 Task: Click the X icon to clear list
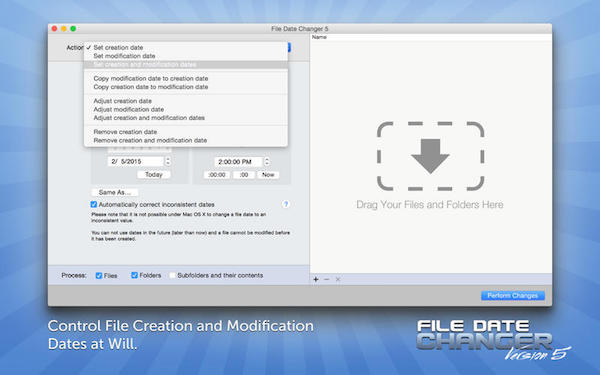(338, 279)
